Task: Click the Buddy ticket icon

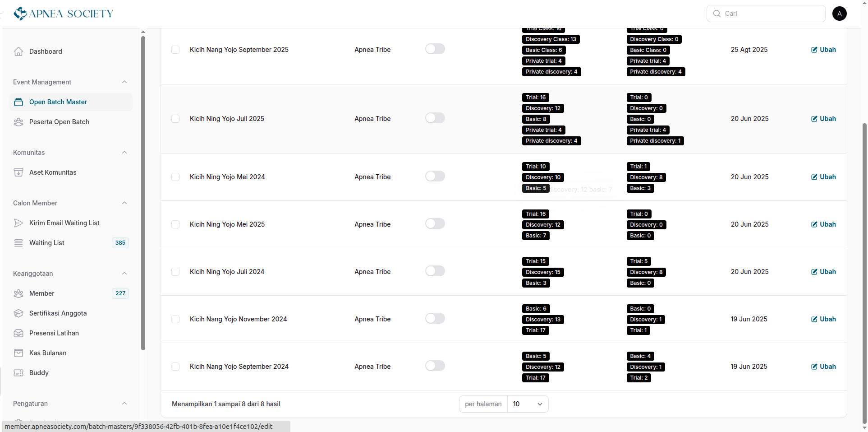Action: point(18,373)
